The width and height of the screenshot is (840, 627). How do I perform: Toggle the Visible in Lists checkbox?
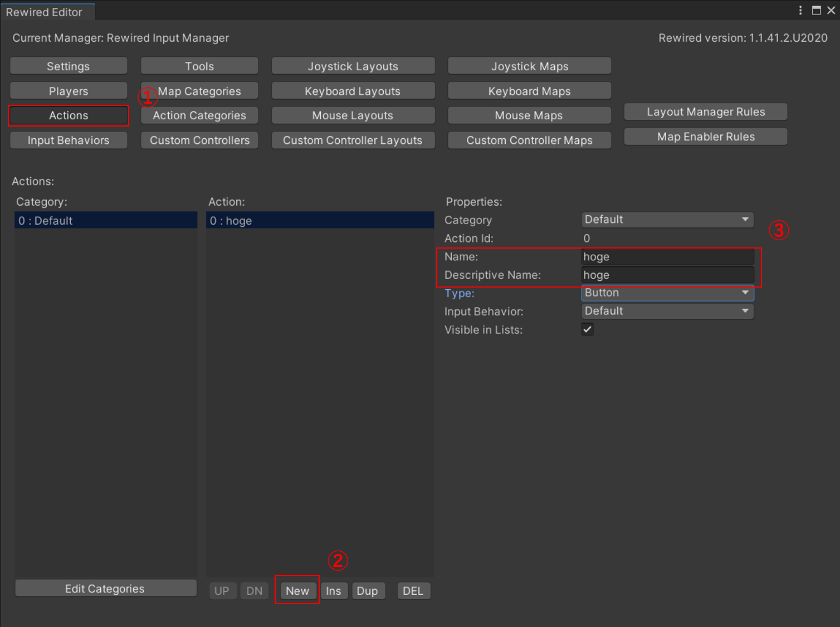[587, 329]
